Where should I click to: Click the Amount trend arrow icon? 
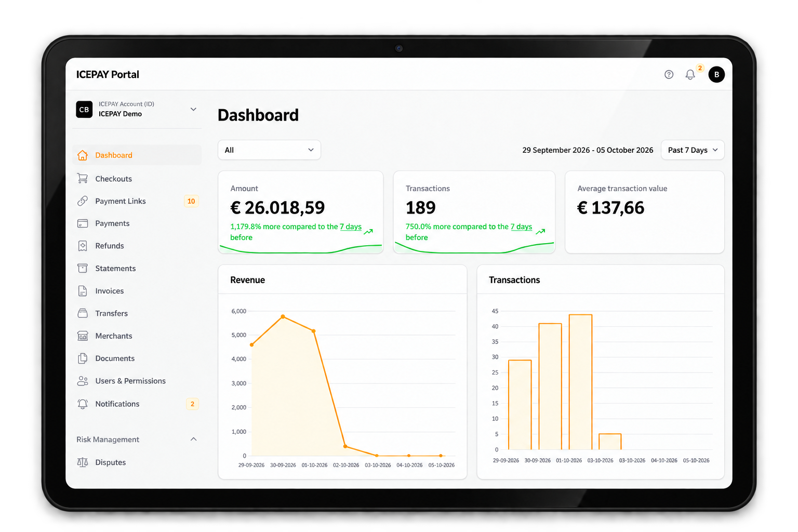pos(368,232)
